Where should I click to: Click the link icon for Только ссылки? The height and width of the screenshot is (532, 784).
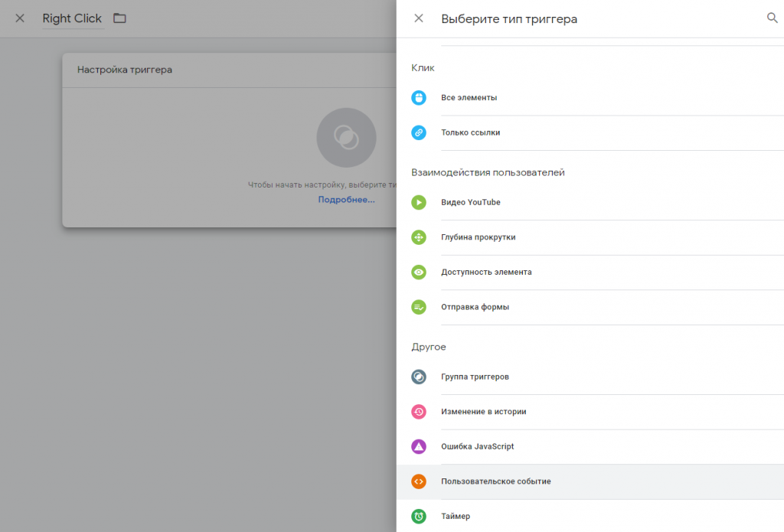(419, 132)
